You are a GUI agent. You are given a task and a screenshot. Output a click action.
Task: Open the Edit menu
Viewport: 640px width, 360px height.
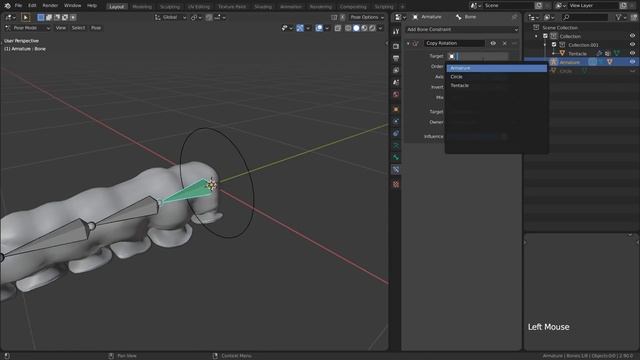[32, 6]
